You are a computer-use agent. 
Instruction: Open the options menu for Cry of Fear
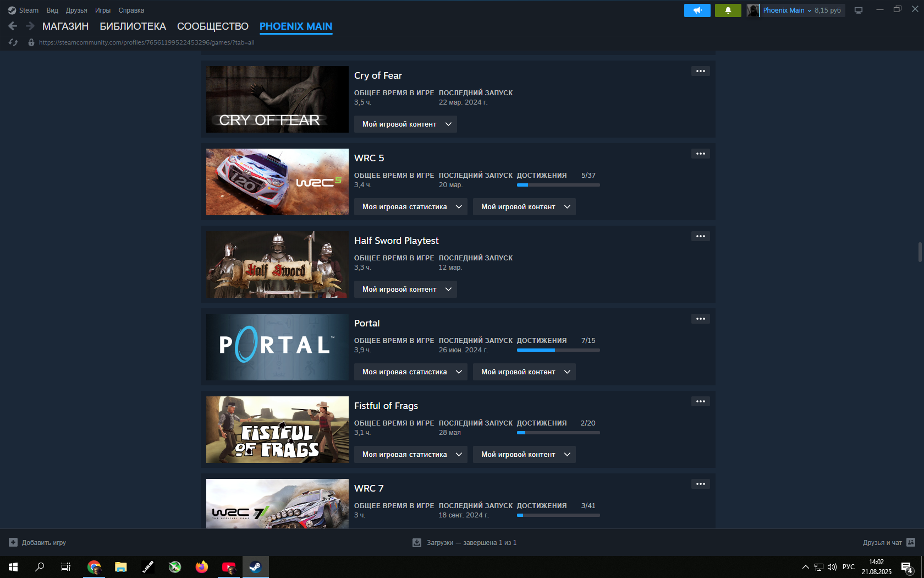click(700, 71)
